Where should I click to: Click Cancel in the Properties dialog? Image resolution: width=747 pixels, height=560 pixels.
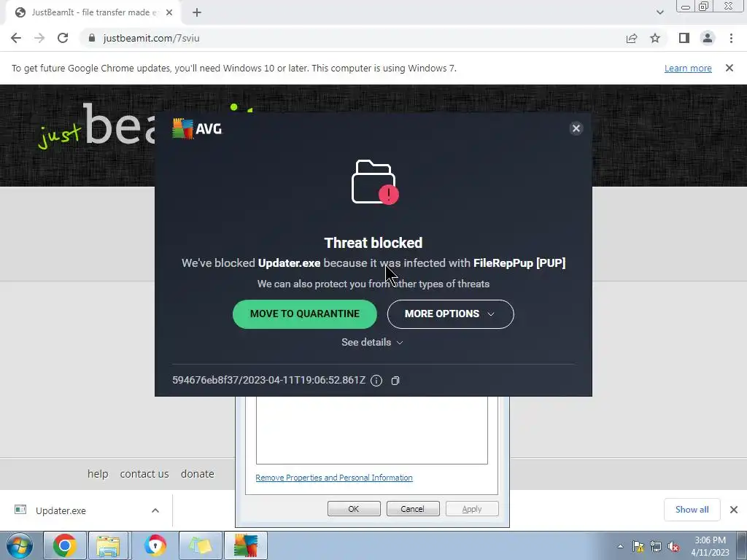pos(413,508)
